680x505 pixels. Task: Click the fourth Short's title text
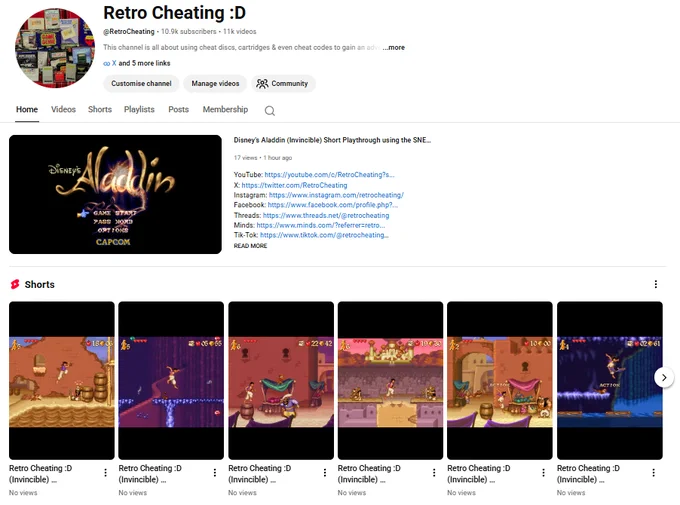click(369, 474)
